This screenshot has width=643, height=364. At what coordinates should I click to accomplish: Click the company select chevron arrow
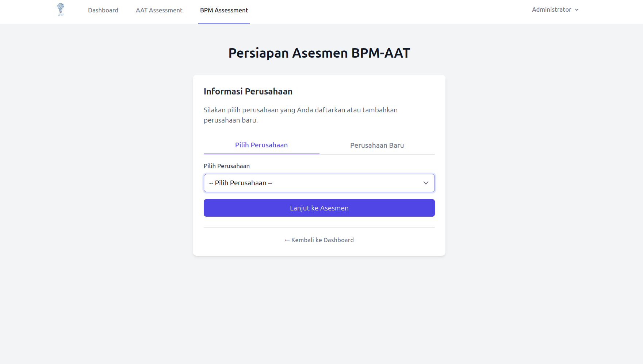coord(426,183)
